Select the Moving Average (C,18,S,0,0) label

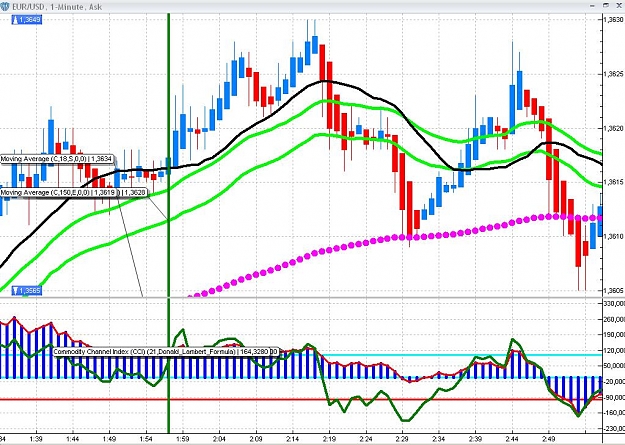tap(57, 159)
